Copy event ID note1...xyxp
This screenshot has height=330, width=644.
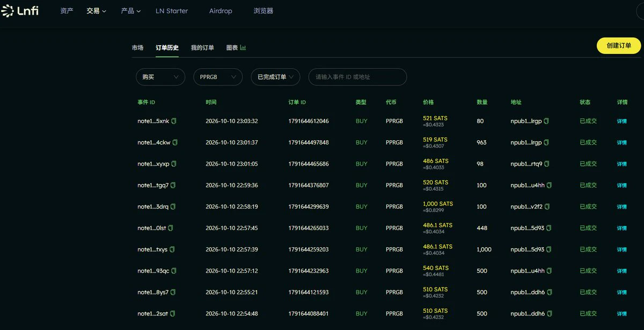[x=174, y=164]
